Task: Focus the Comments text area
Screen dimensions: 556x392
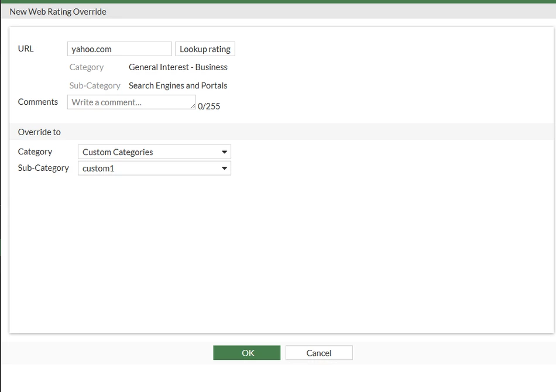Action: (132, 102)
